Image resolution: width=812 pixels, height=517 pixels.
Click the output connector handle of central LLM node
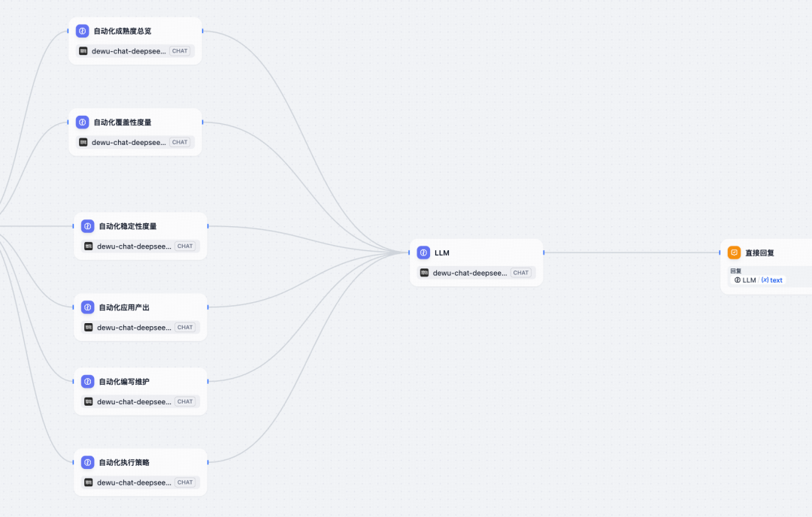[544, 252]
